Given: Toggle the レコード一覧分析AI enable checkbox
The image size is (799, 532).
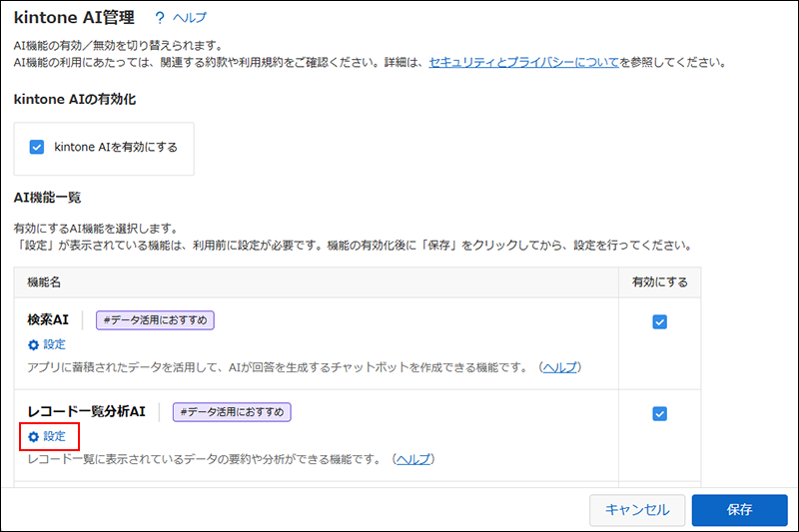Looking at the screenshot, I should [659, 413].
